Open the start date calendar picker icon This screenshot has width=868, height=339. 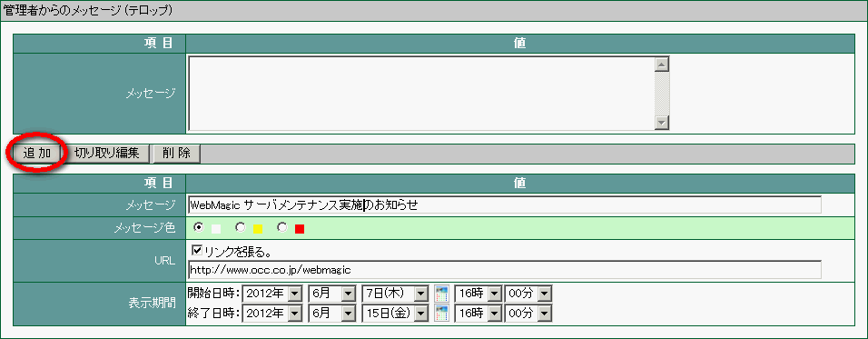coord(441,294)
